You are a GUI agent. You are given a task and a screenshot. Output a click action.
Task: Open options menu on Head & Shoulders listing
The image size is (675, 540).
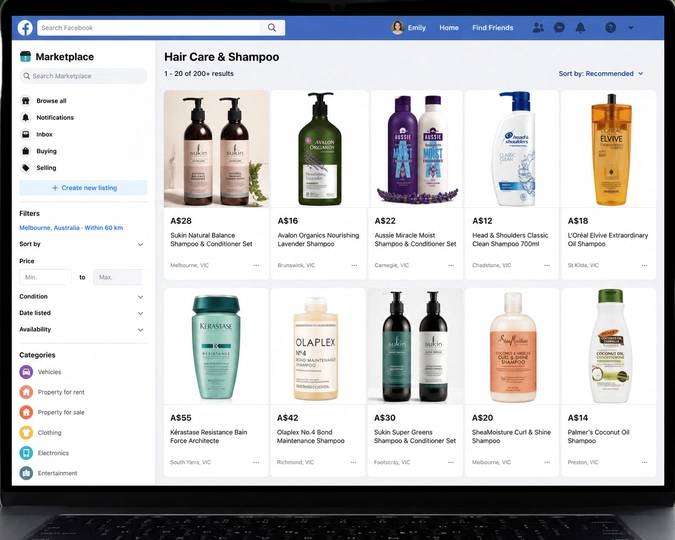click(x=547, y=265)
